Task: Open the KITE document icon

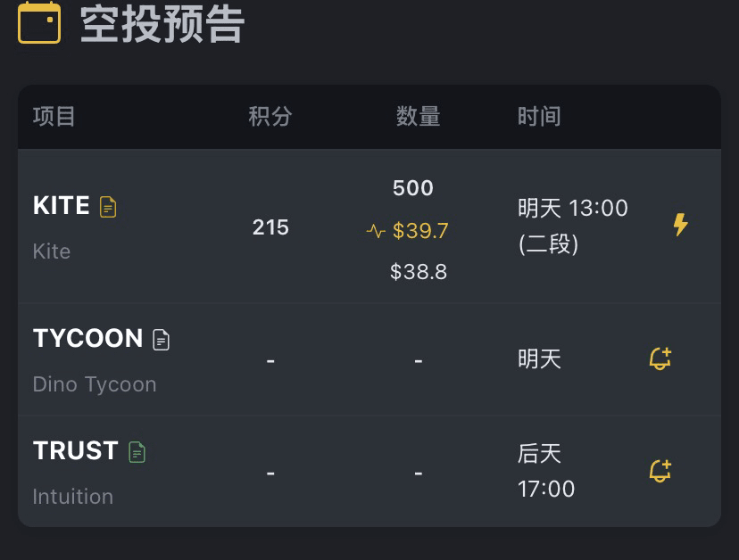Action: tap(108, 207)
